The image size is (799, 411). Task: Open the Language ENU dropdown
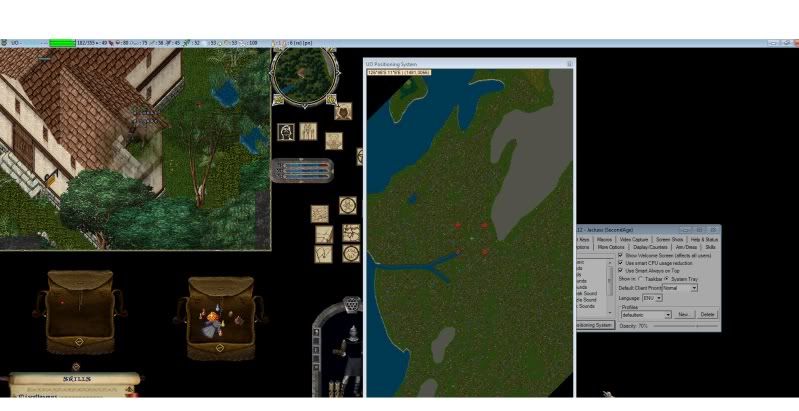point(652,298)
